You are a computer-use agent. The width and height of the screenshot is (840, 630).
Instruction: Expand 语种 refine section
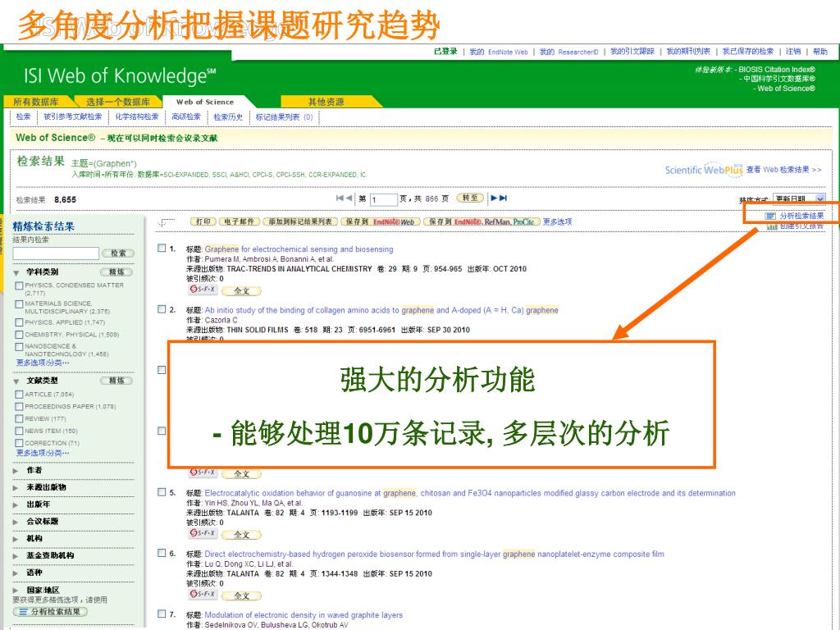(x=16, y=573)
